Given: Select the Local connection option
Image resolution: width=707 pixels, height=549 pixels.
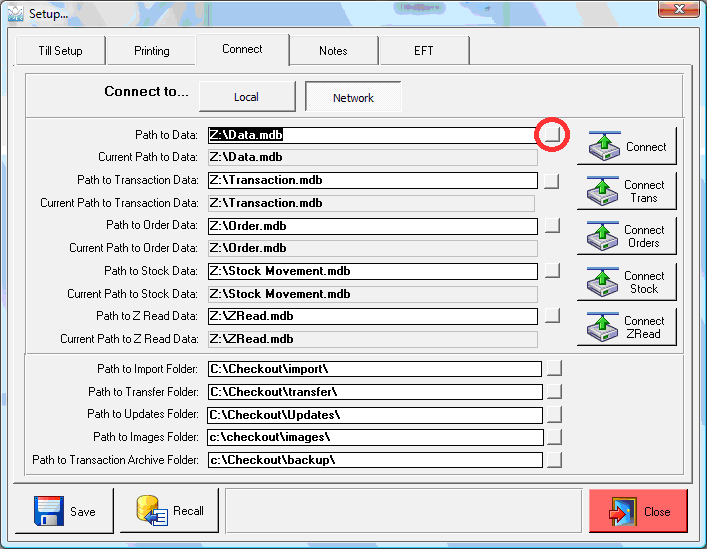Looking at the screenshot, I should (246, 97).
